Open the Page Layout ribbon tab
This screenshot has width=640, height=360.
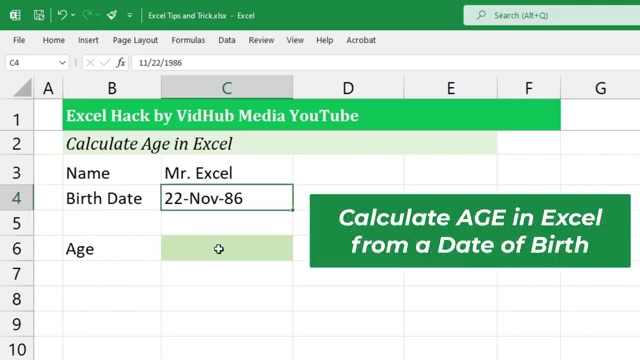(135, 40)
